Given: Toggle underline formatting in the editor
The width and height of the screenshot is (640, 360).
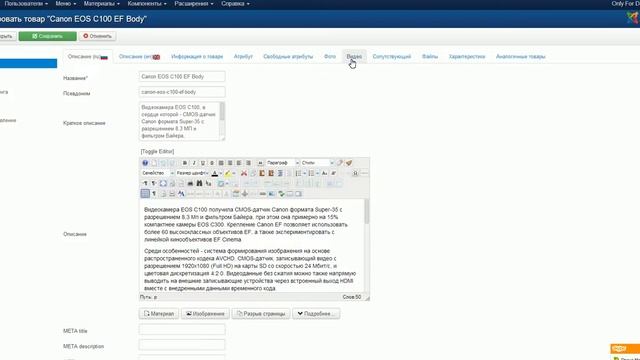Looking at the screenshot, I should pos(203,163).
